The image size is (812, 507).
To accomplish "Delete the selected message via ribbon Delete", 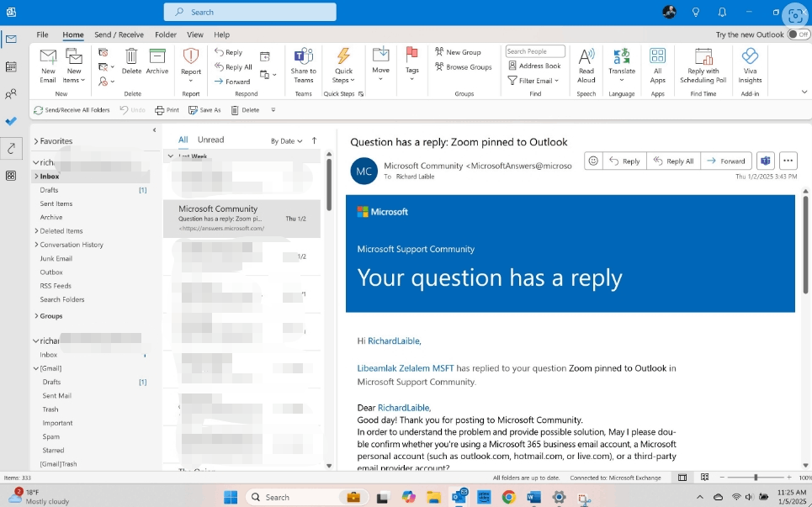I will coord(131,61).
